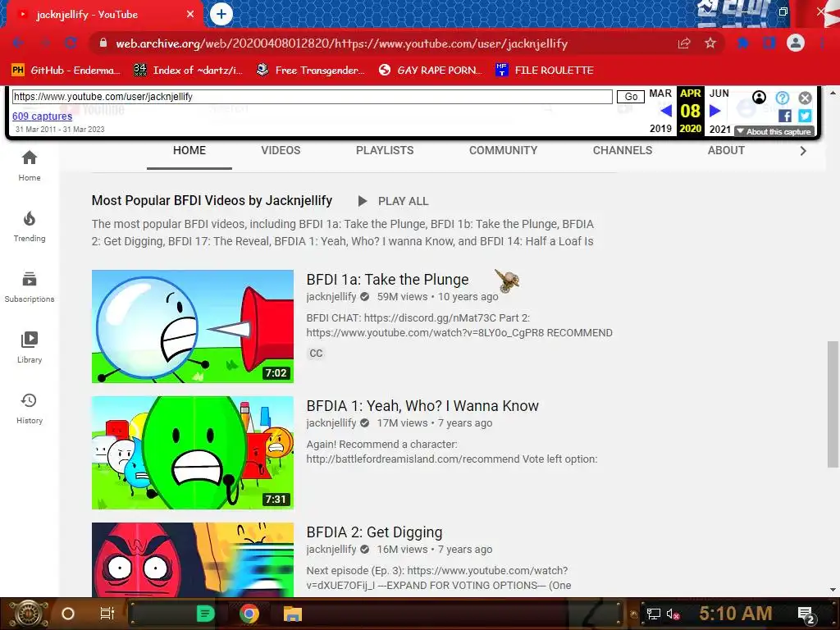
Task: Reload the page in the browser
Action: pos(71,43)
